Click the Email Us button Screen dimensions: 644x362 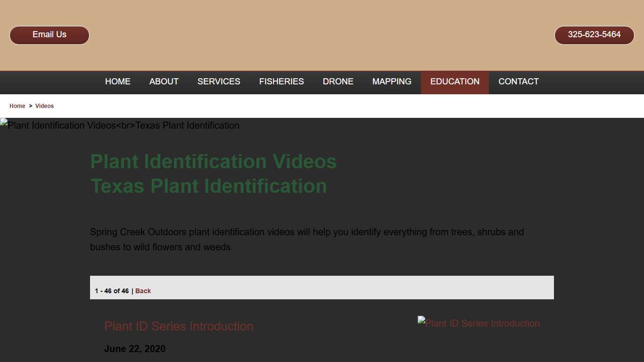49,34
